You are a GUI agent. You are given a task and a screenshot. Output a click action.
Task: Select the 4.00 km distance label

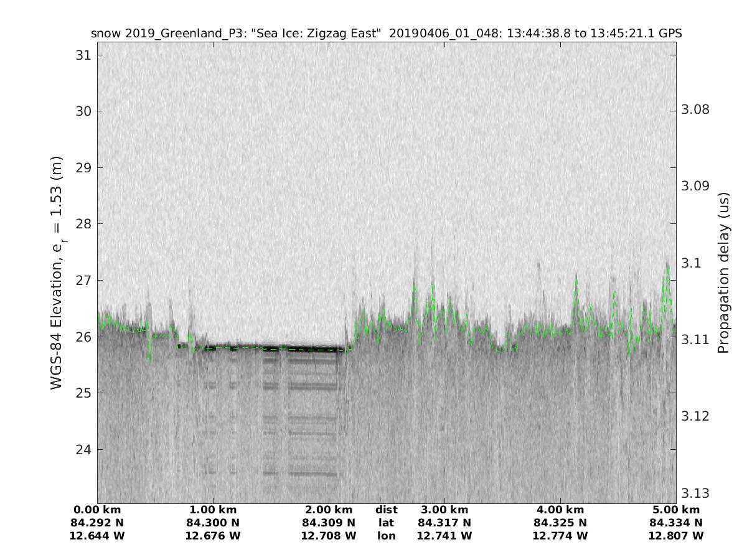click(x=560, y=510)
